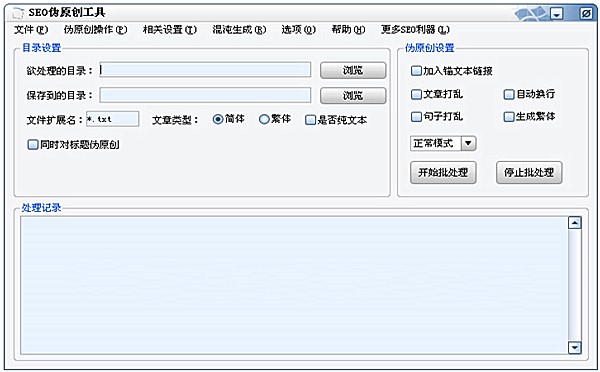
Task: Toggle the 句子打乱 checkbox
Action: 416,116
